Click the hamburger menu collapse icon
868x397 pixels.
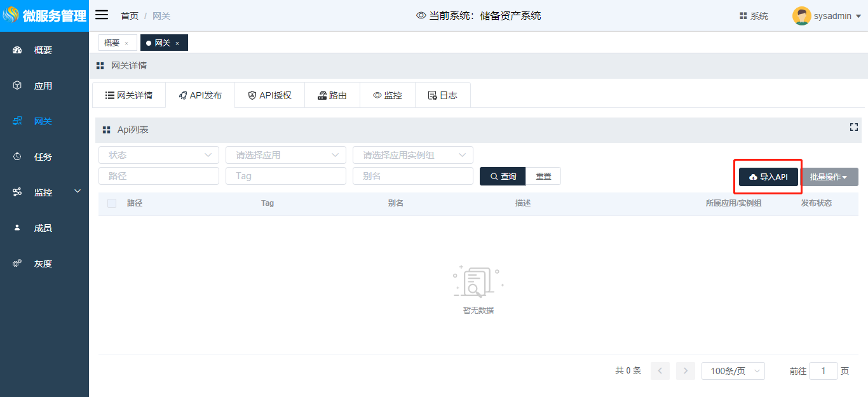(x=102, y=15)
